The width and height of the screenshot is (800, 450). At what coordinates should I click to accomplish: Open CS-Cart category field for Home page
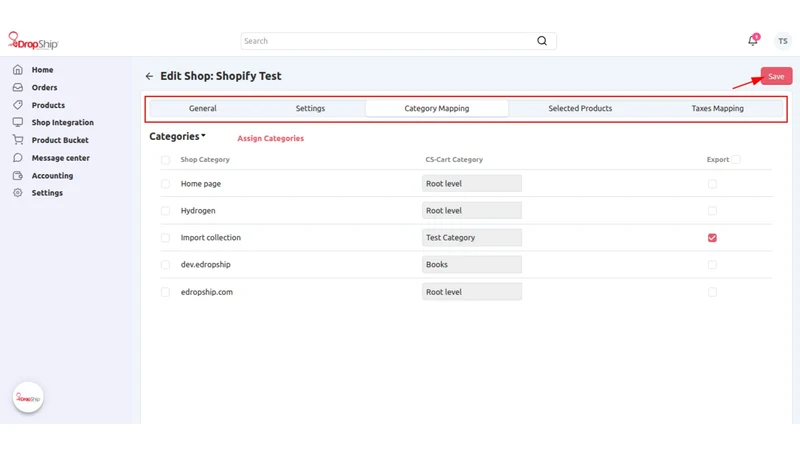click(x=472, y=184)
